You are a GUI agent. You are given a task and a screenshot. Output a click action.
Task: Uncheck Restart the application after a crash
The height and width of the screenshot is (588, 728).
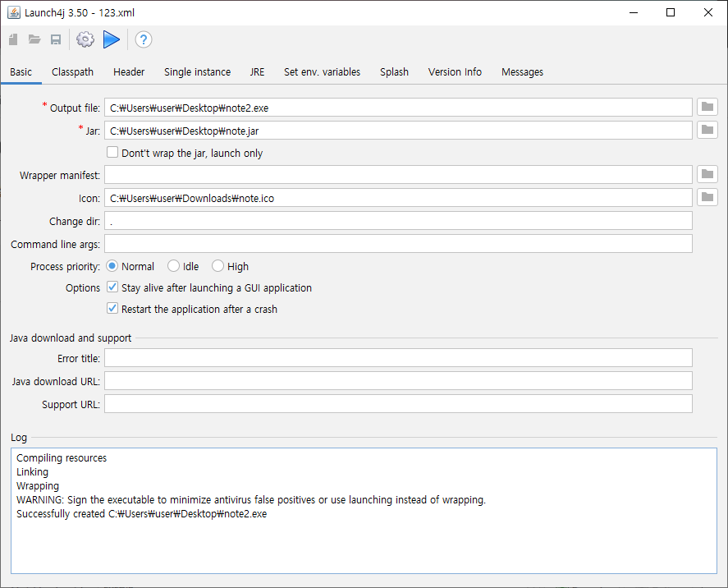point(112,309)
